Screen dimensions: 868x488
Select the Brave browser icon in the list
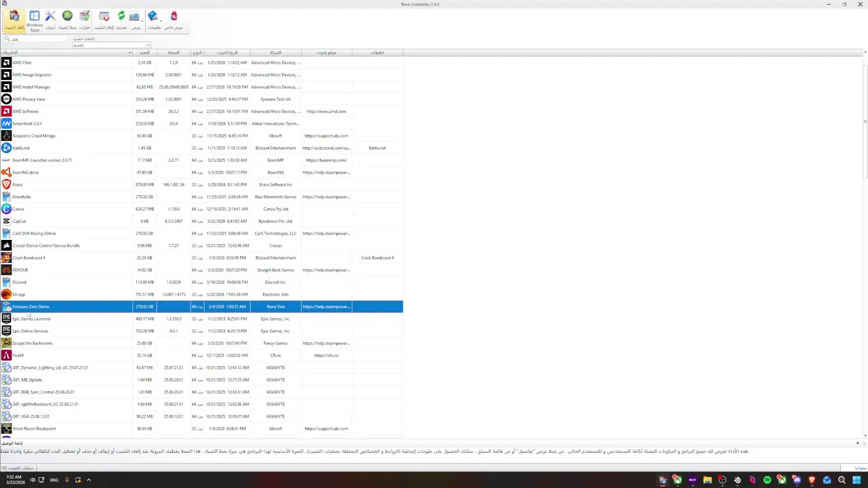(x=6, y=184)
